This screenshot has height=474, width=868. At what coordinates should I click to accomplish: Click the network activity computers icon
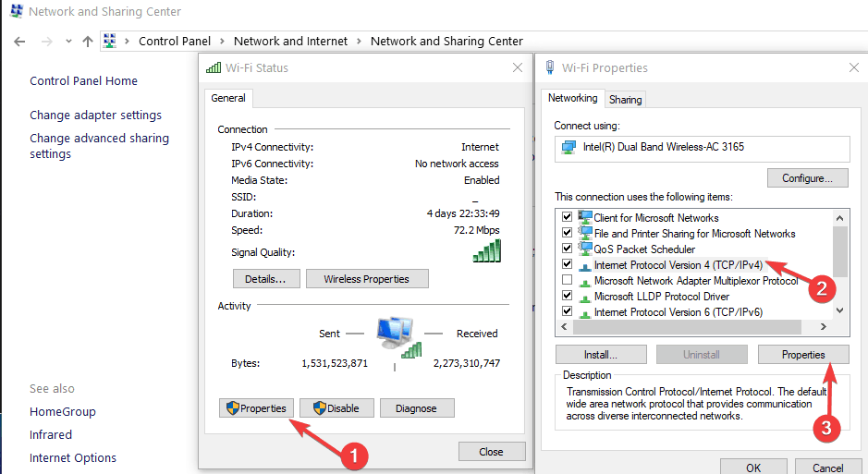398,336
